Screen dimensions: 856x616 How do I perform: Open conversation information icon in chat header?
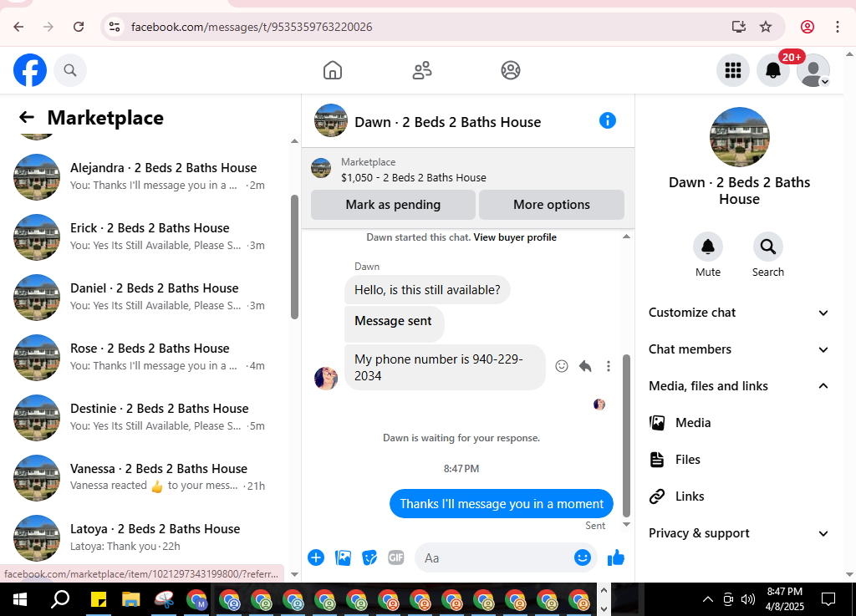pyautogui.click(x=607, y=120)
